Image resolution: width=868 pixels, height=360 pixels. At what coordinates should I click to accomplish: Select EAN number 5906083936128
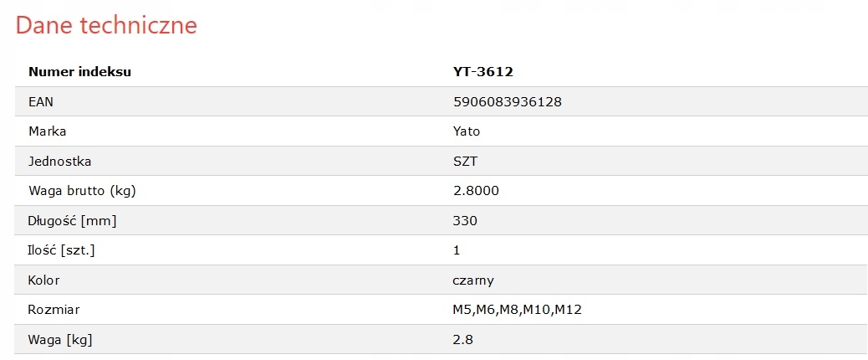click(507, 101)
